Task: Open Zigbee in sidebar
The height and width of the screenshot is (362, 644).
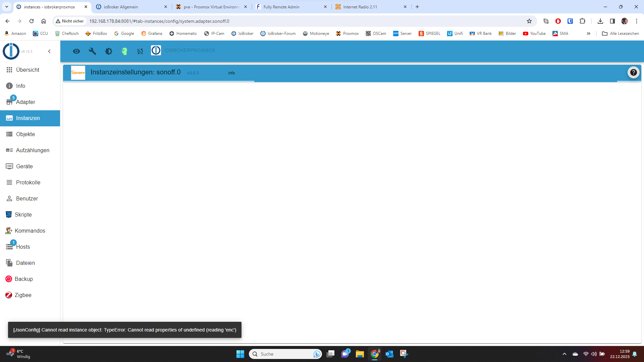Action: pyautogui.click(x=30, y=295)
